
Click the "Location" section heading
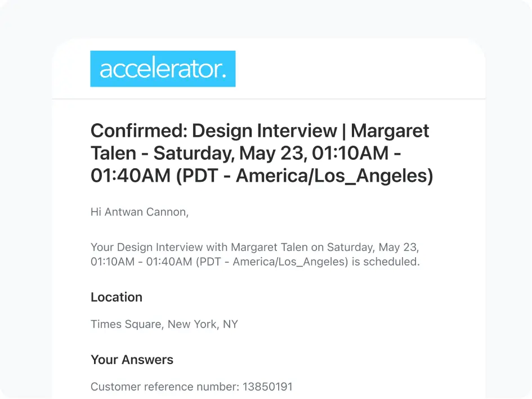coord(117,297)
